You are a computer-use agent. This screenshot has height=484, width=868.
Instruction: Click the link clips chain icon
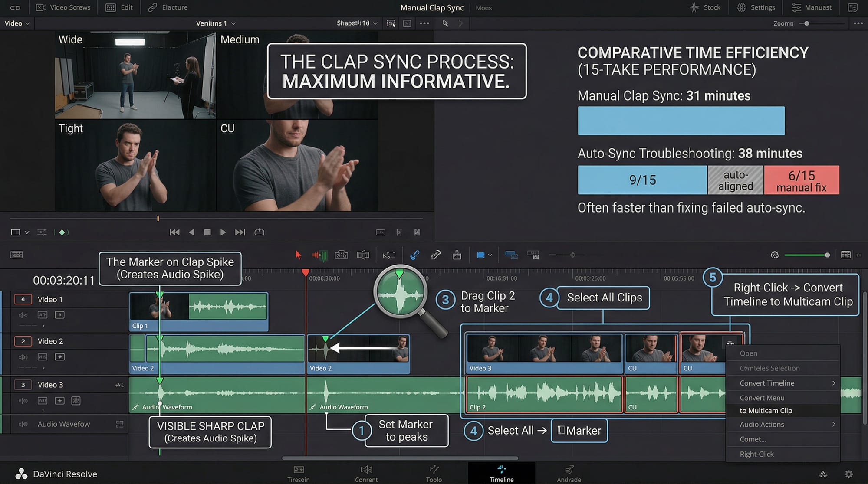[414, 255]
